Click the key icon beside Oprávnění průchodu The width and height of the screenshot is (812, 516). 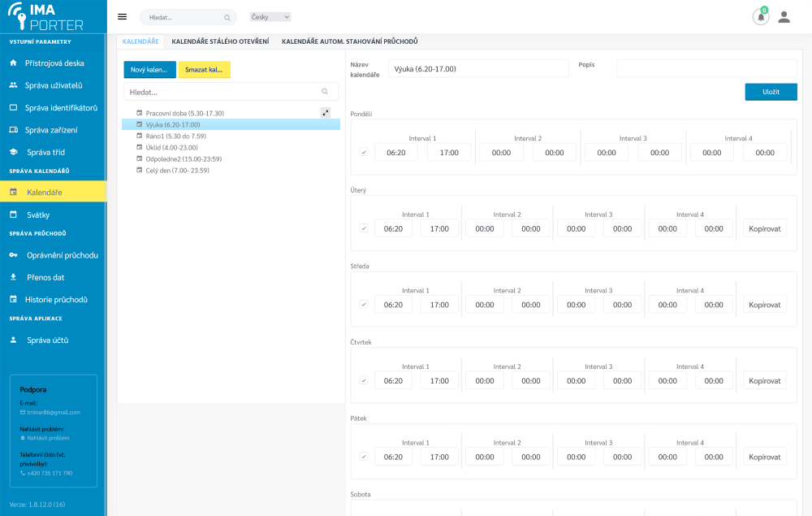point(14,255)
